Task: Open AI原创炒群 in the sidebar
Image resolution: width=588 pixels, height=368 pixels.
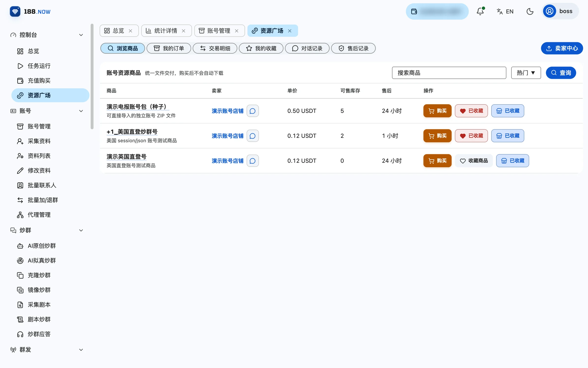Action: pos(50,246)
